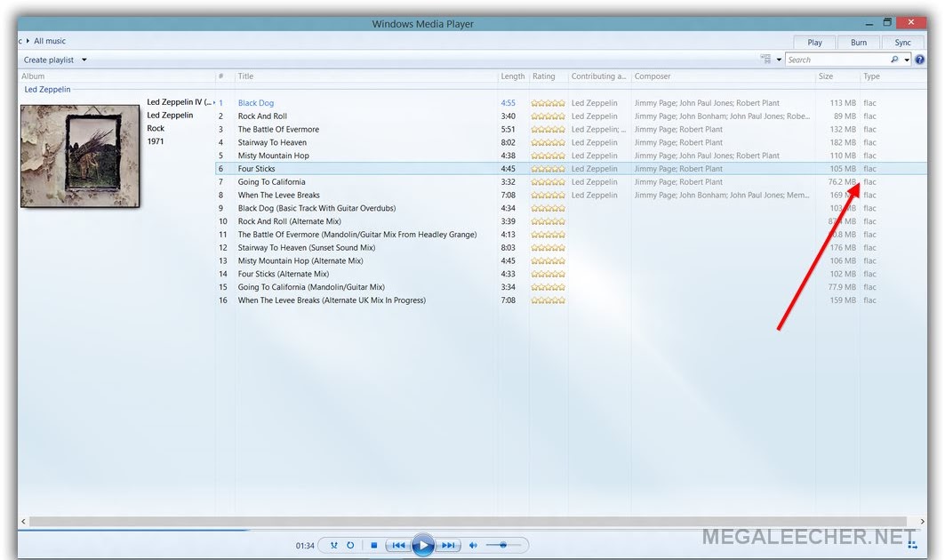
Task: Toggle the repeat button
Action: (x=350, y=545)
